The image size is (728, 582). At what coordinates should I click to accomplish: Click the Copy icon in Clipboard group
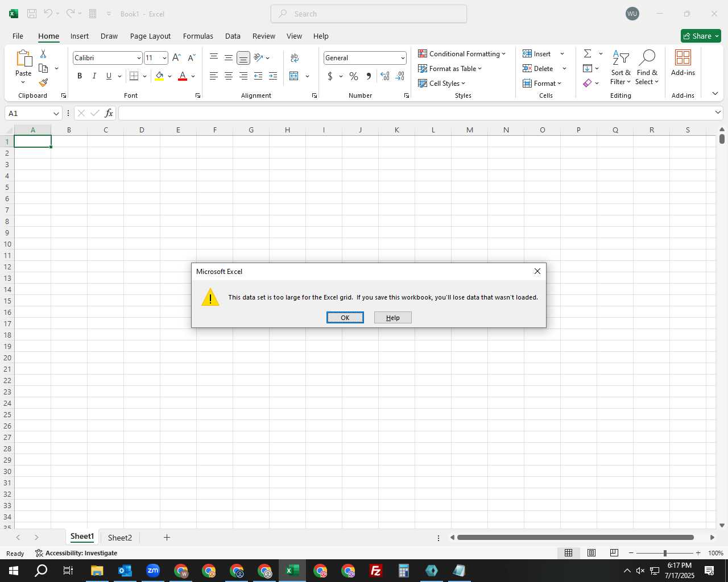[43, 68]
